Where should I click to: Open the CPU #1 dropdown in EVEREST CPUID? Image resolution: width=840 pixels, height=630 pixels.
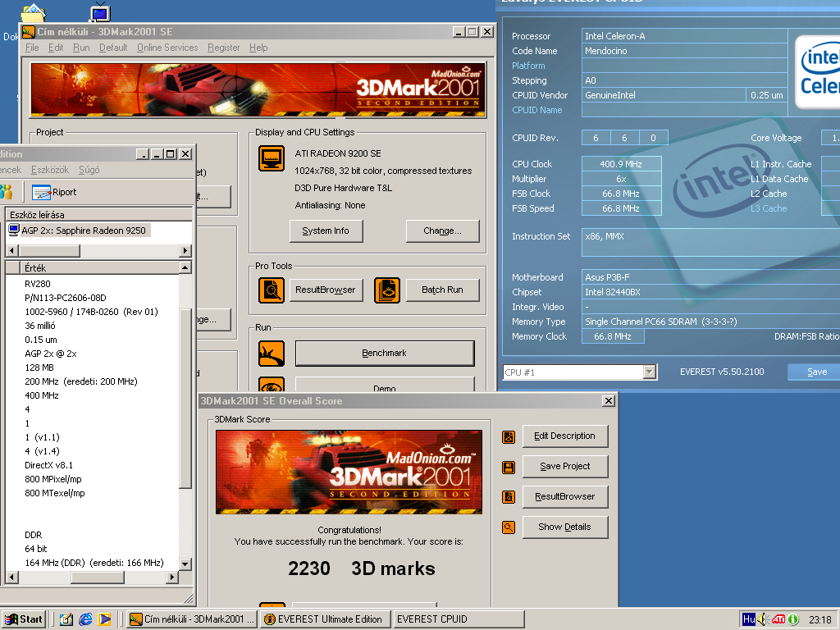[650, 372]
